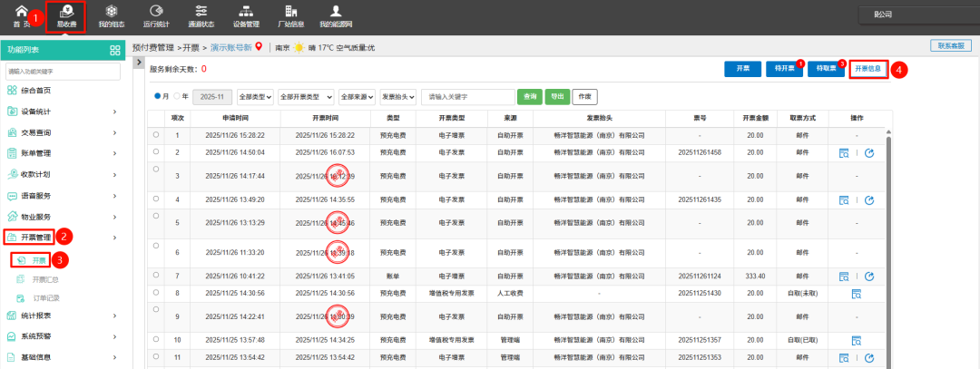Open the 发票抬头 filter dropdown
This screenshot has height=369, width=980.
[398, 97]
